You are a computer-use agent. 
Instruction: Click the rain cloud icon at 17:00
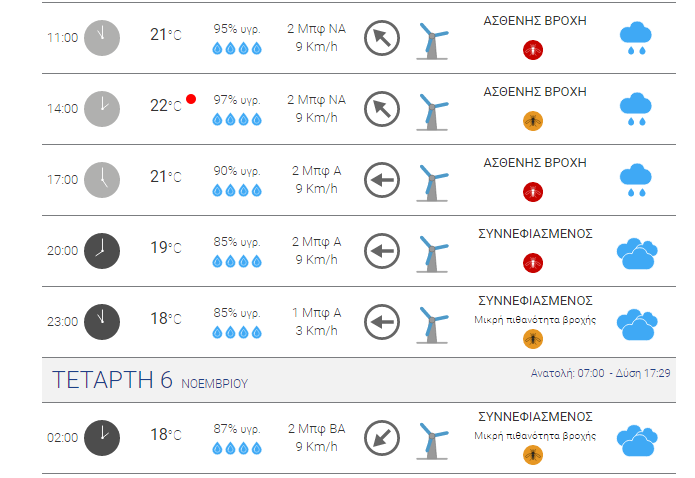[x=636, y=180]
